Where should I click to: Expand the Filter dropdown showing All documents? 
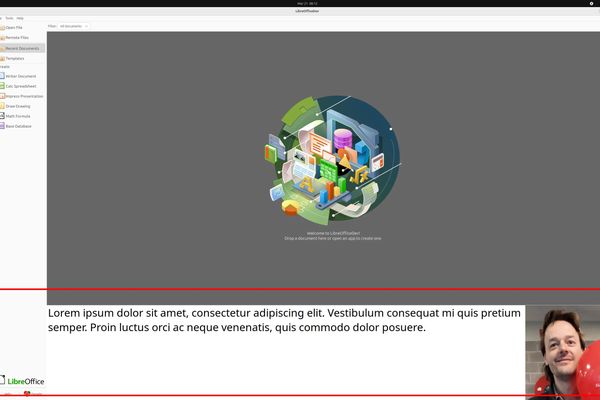point(73,26)
